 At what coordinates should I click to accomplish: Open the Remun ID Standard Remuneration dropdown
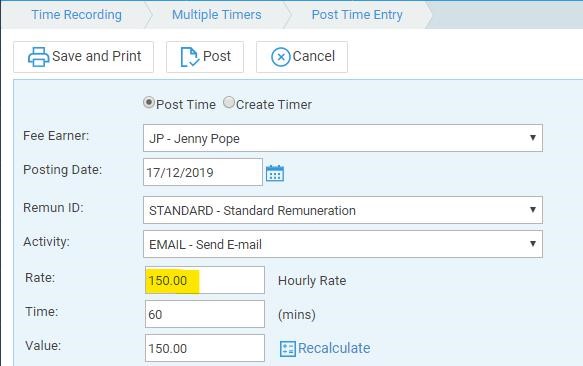click(343, 210)
